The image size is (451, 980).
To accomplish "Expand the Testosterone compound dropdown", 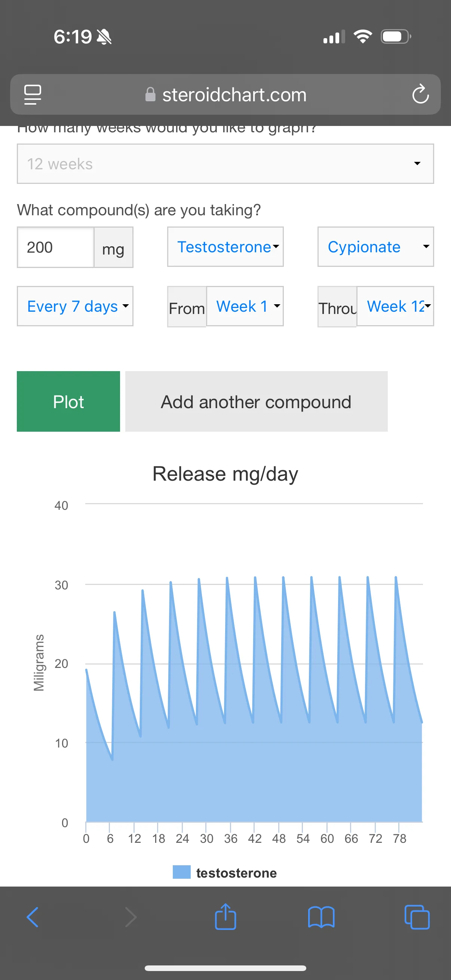I will (x=225, y=247).
